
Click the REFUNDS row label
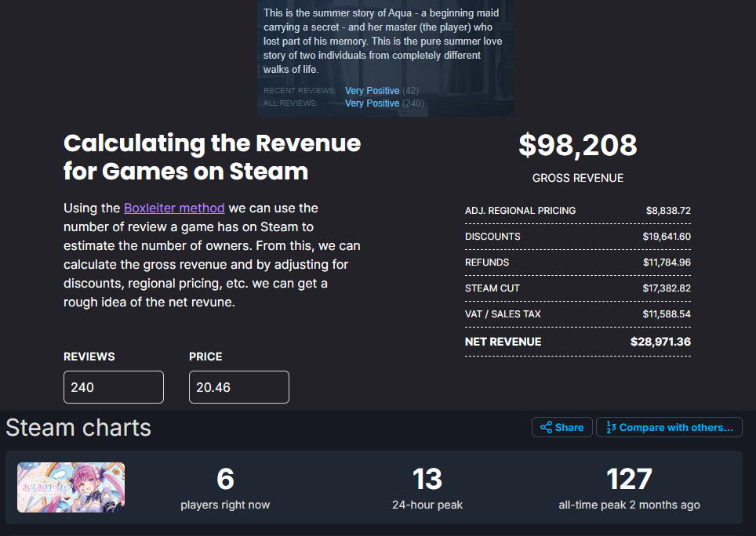[x=487, y=263]
